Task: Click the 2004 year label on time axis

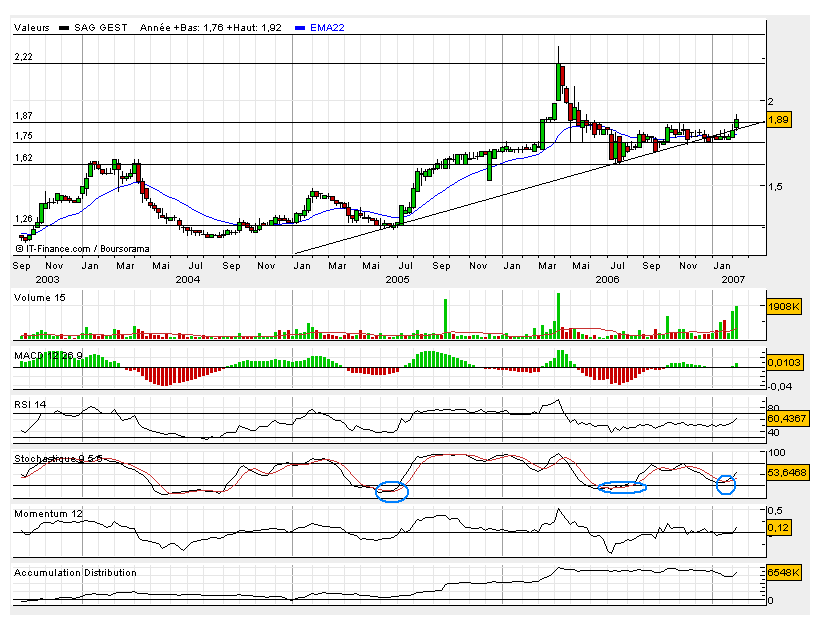Action: point(188,280)
